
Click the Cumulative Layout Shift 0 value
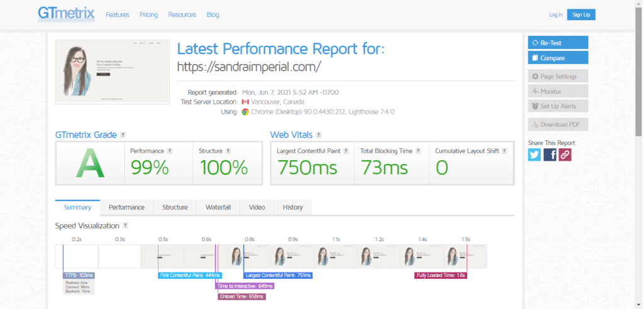442,168
